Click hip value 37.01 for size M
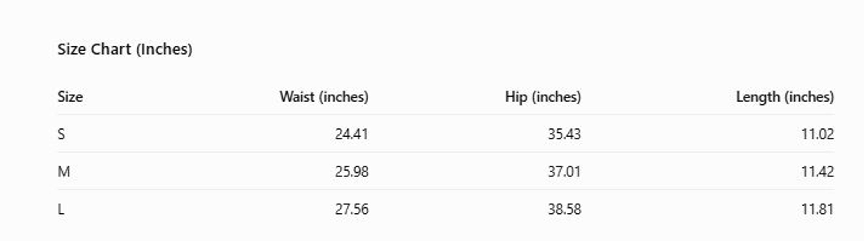The width and height of the screenshot is (868, 241). (564, 172)
